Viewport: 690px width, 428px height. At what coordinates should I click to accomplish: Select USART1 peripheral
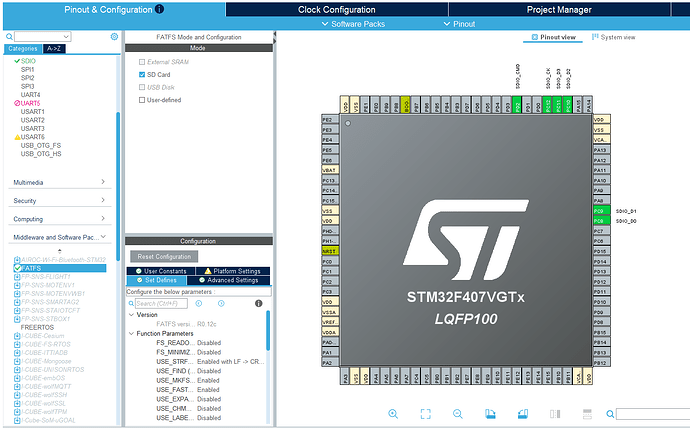click(x=33, y=112)
